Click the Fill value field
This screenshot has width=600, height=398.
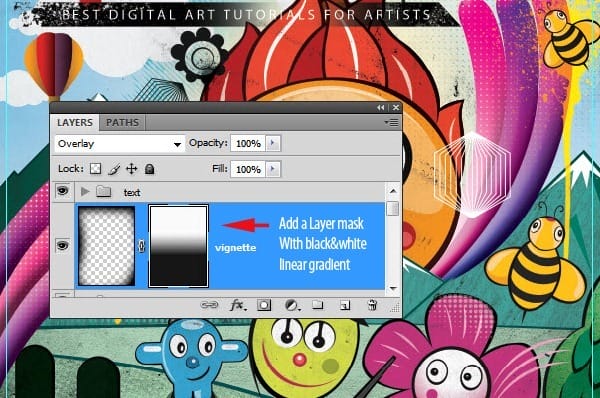pos(248,169)
